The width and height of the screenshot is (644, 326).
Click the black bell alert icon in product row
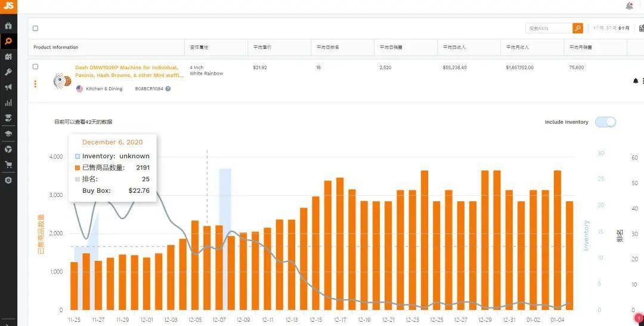[636, 81]
